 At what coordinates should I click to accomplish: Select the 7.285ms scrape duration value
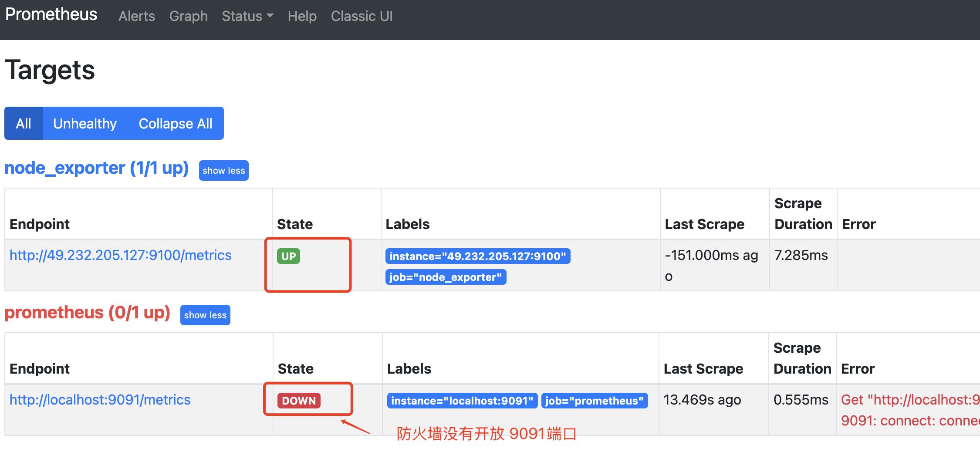pos(801,255)
